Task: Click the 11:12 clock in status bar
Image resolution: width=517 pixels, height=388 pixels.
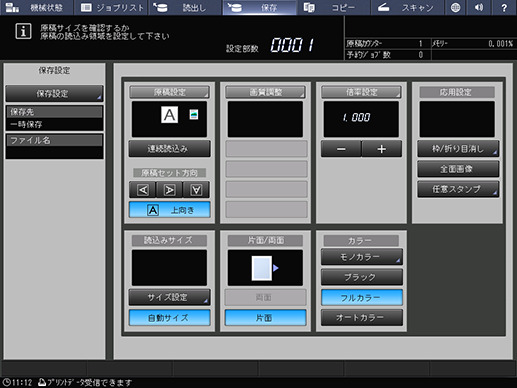Action: point(17,382)
